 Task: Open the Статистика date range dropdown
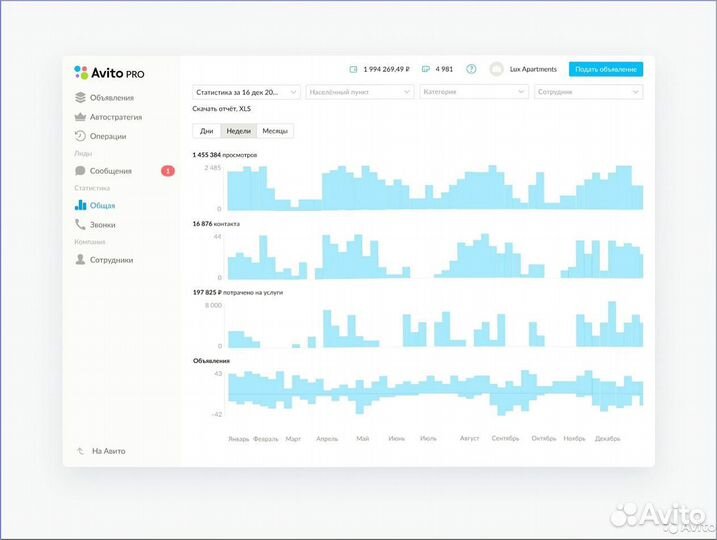click(x=246, y=91)
